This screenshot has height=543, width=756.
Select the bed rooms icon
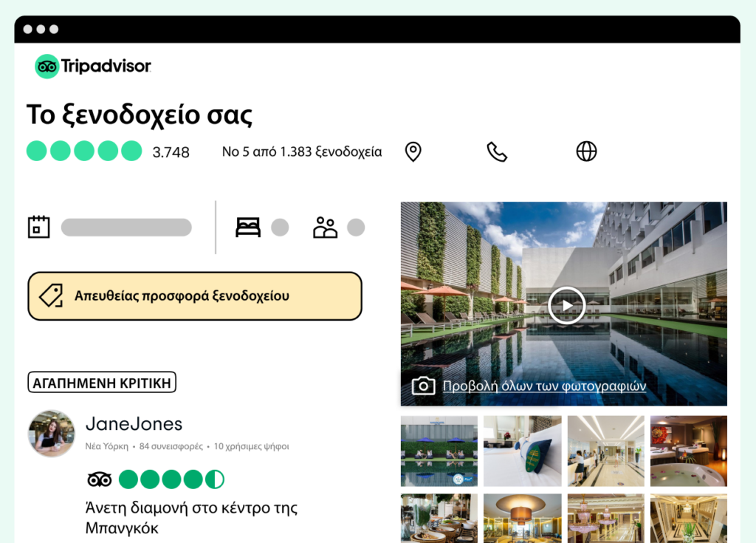click(248, 228)
